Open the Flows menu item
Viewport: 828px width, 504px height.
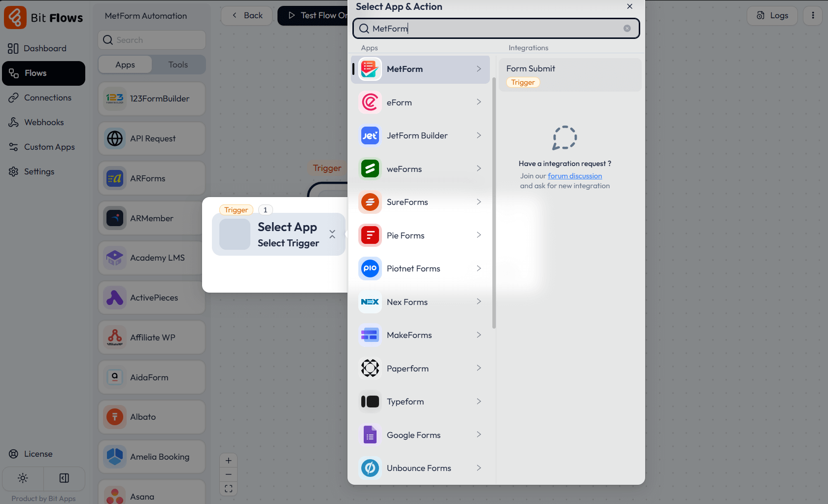pos(43,73)
